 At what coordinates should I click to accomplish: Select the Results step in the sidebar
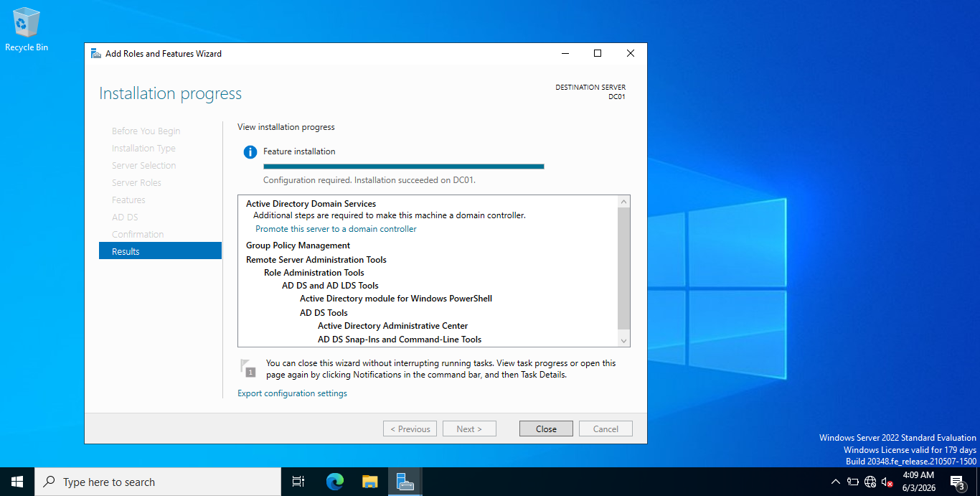[x=160, y=251]
